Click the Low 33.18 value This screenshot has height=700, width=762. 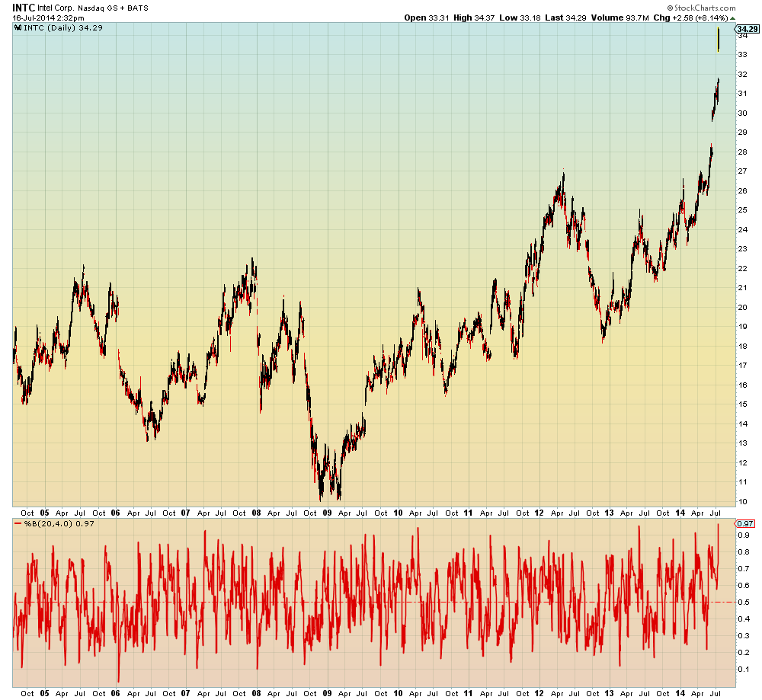point(520,18)
